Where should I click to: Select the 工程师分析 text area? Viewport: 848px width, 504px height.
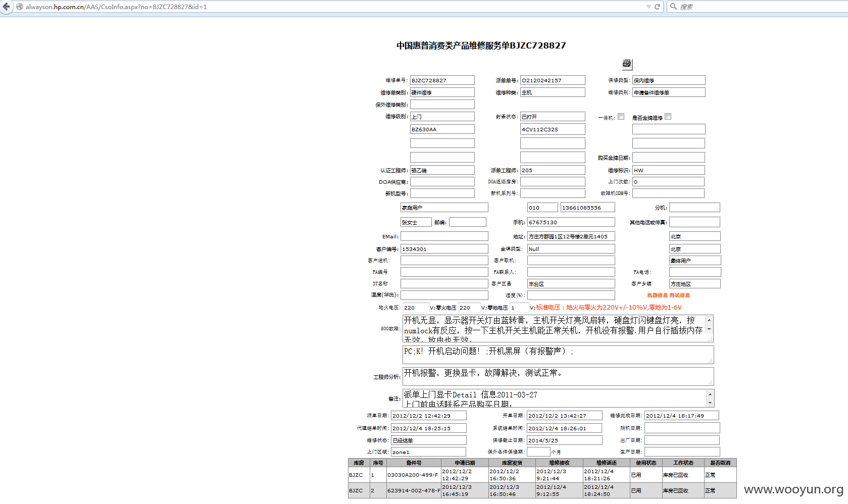click(x=558, y=376)
